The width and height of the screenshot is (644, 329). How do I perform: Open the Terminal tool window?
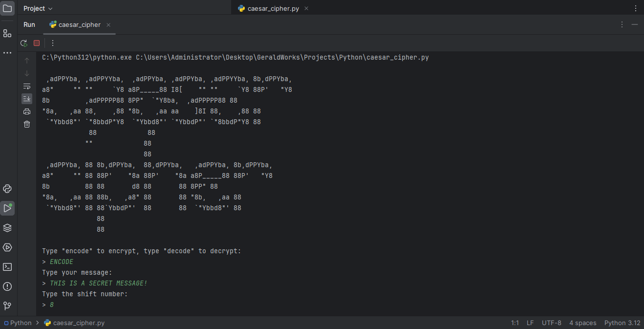(7, 267)
